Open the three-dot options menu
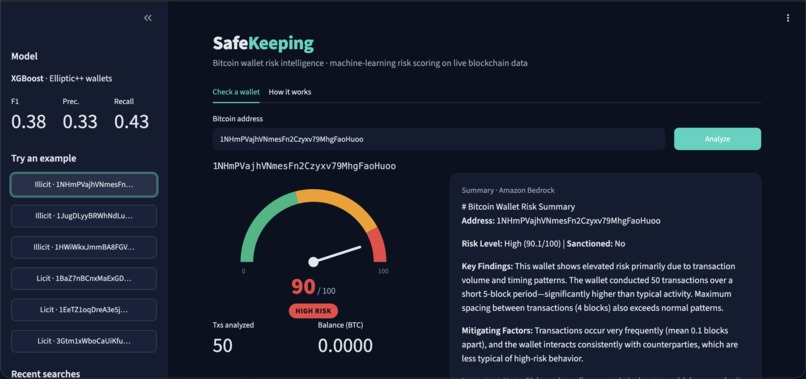806x379 pixels. coord(787,18)
